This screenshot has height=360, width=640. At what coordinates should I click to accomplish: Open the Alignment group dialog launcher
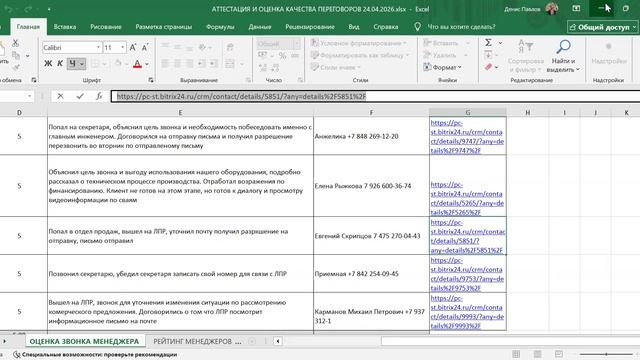point(248,80)
